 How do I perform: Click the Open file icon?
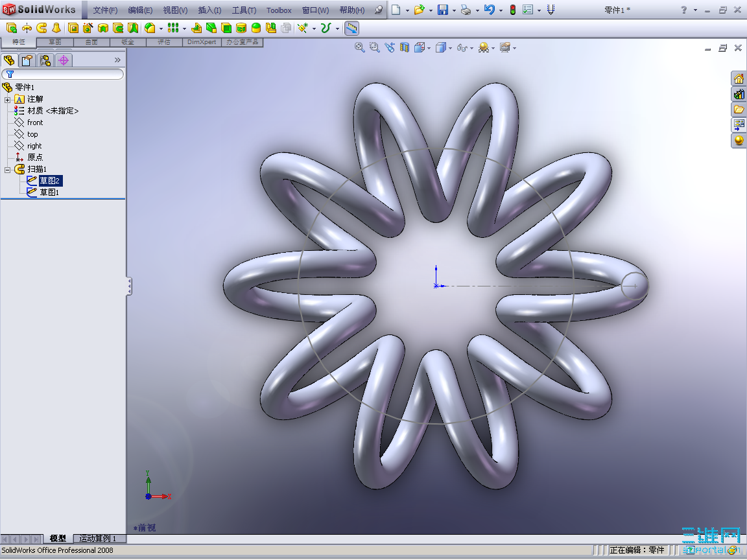point(420,10)
